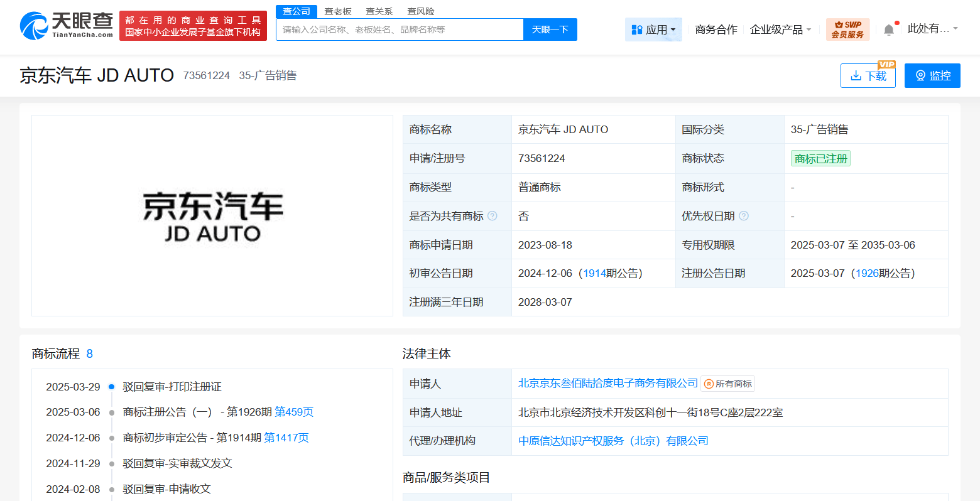Click help icon next to 是否为共有商标

493,216
